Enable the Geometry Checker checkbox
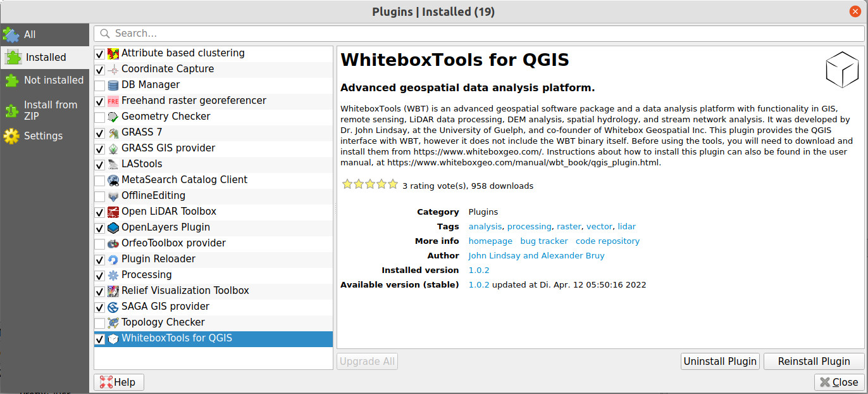868x394 pixels. tap(100, 117)
